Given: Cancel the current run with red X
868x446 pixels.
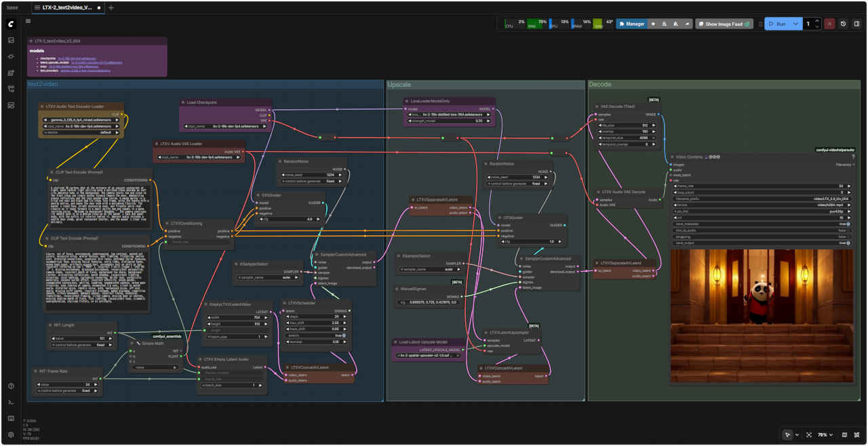Looking at the screenshot, I should point(829,24).
